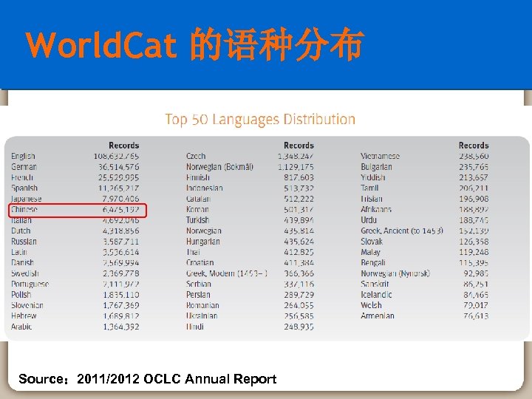Select the 'Frisian' language entry
The width and height of the screenshot is (532, 399).
pos(372,199)
